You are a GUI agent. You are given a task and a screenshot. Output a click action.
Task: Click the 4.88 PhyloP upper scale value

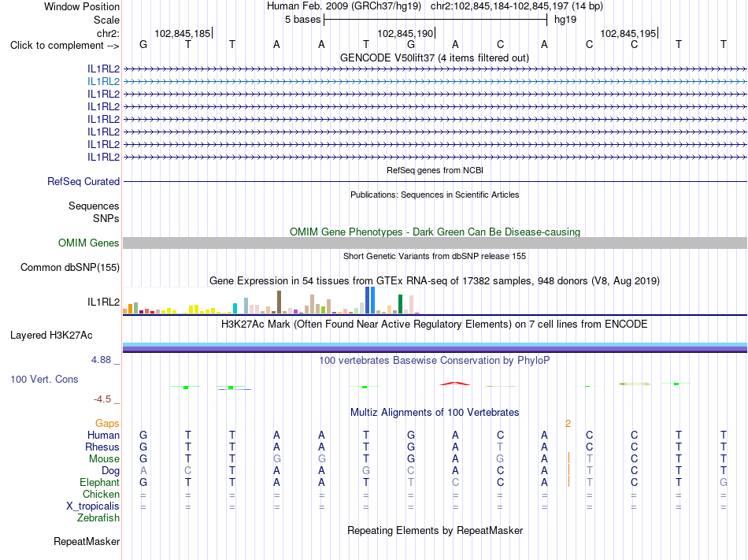pyautogui.click(x=101, y=360)
